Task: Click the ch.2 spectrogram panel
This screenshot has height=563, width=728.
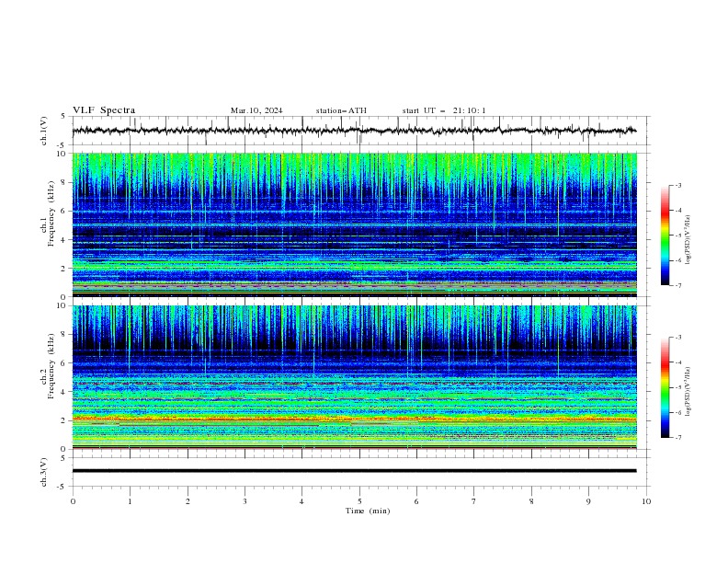Action: click(355, 377)
